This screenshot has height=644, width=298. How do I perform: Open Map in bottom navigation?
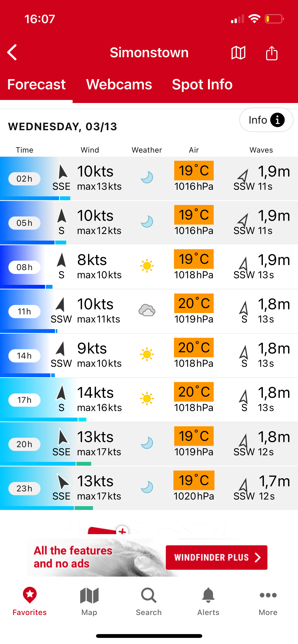click(89, 601)
